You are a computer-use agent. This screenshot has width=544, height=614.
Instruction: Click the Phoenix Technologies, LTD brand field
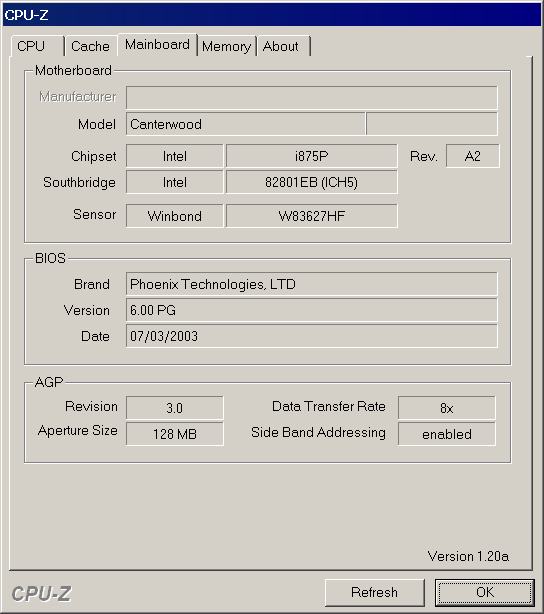click(x=312, y=284)
